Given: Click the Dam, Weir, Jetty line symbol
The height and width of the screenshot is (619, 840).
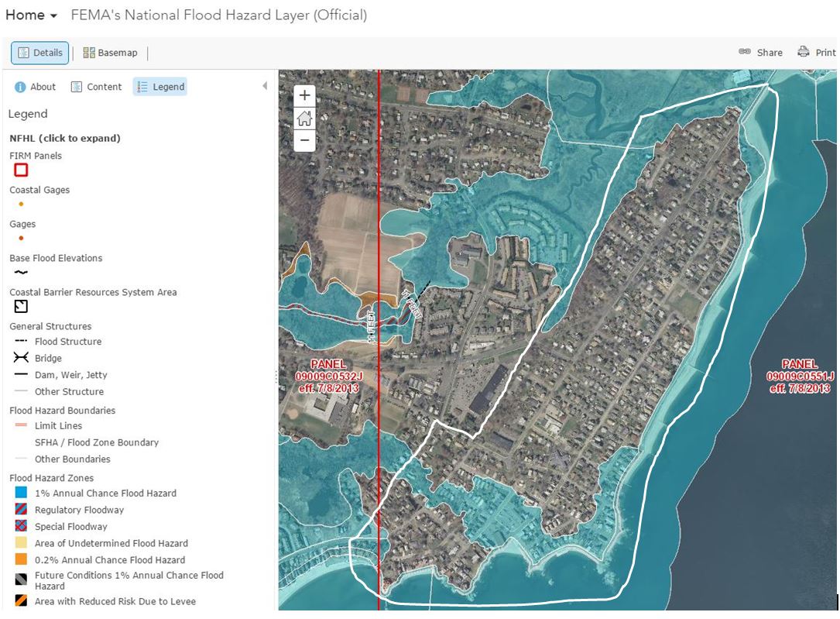Looking at the screenshot, I should click(21, 375).
